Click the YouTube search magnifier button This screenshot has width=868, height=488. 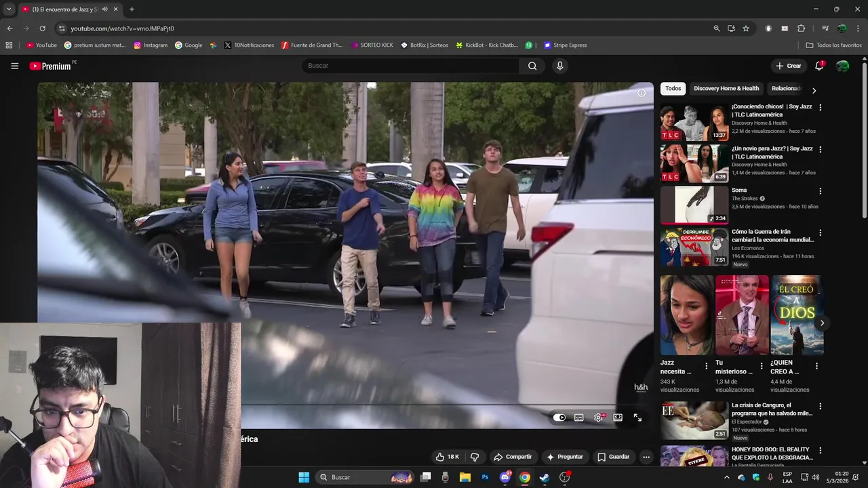pos(532,66)
